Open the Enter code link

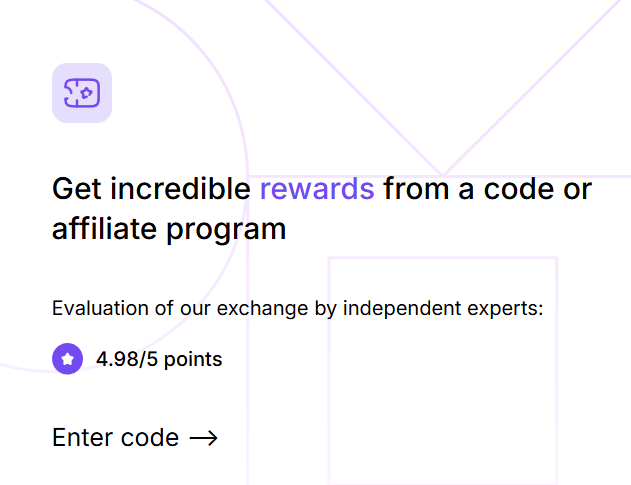(115, 438)
